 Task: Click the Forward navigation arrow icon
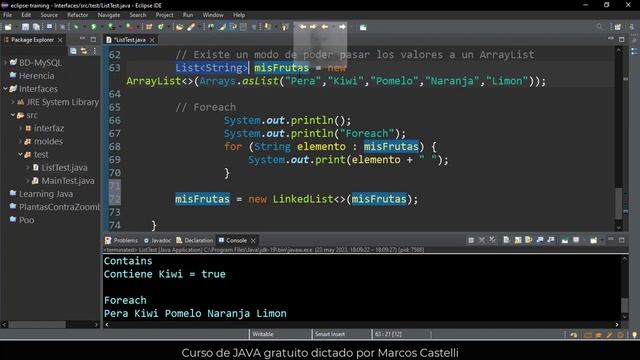[x=342, y=27]
